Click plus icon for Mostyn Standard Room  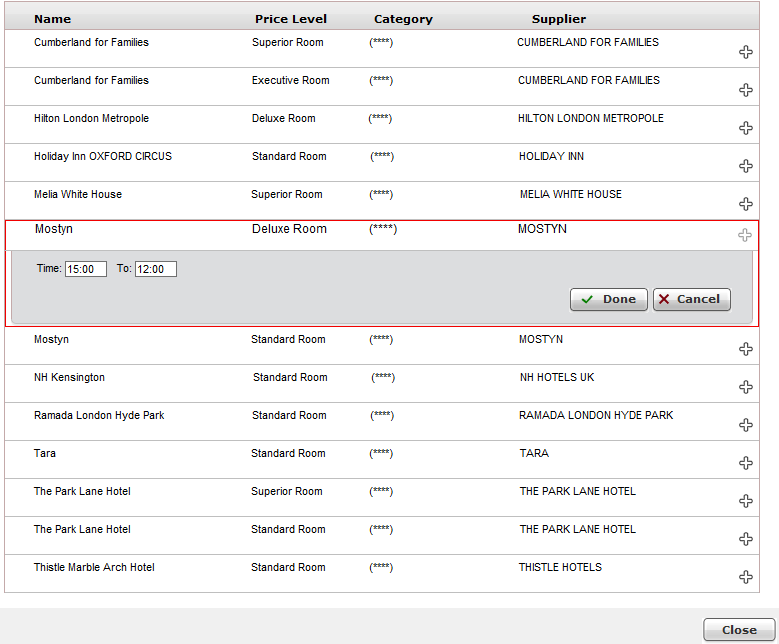pos(746,349)
